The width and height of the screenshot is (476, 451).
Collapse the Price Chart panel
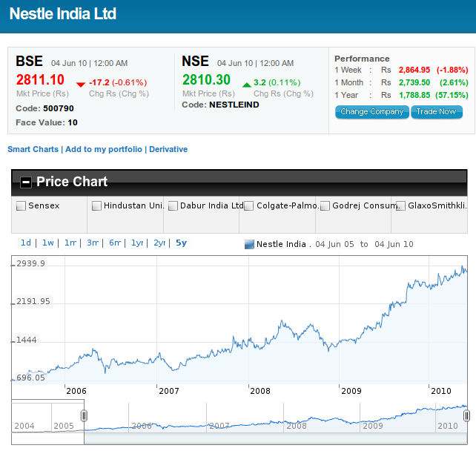click(26, 182)
